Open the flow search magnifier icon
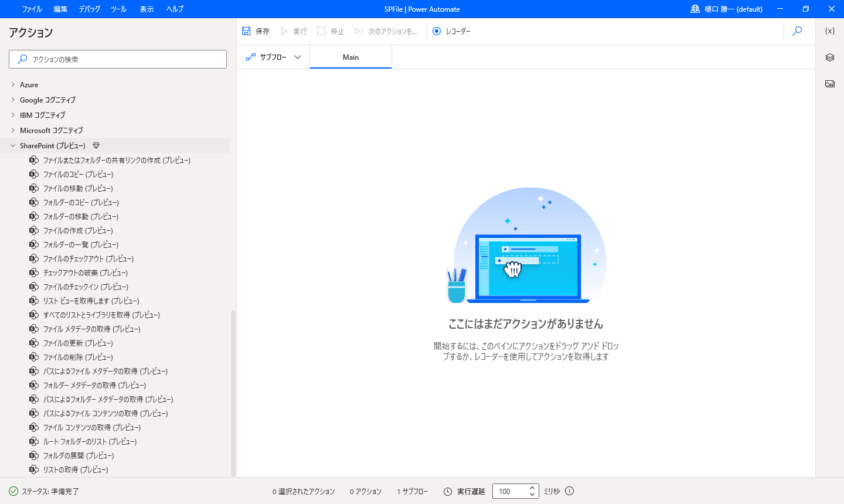Image resolution: width=844 pixels, height=504 pixels. pyautogui.click(x=797, y=31)
